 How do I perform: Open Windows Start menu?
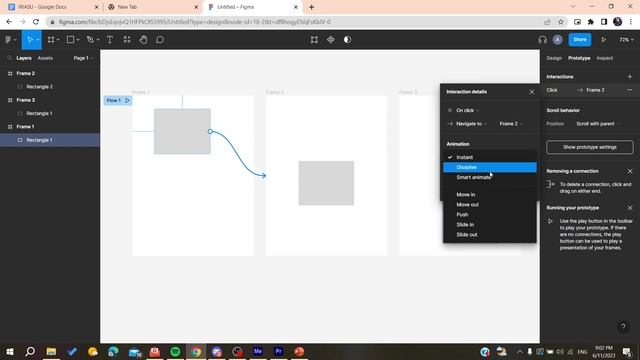[x=10, y=351]
